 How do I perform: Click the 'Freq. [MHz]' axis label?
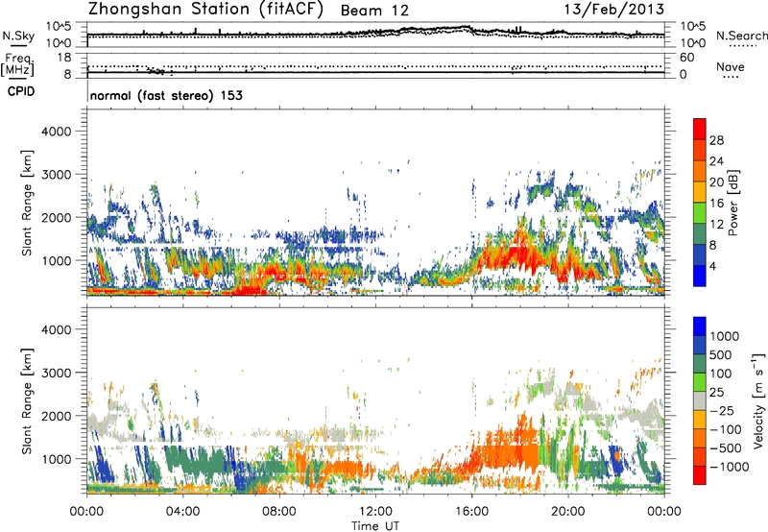(17, 64)
